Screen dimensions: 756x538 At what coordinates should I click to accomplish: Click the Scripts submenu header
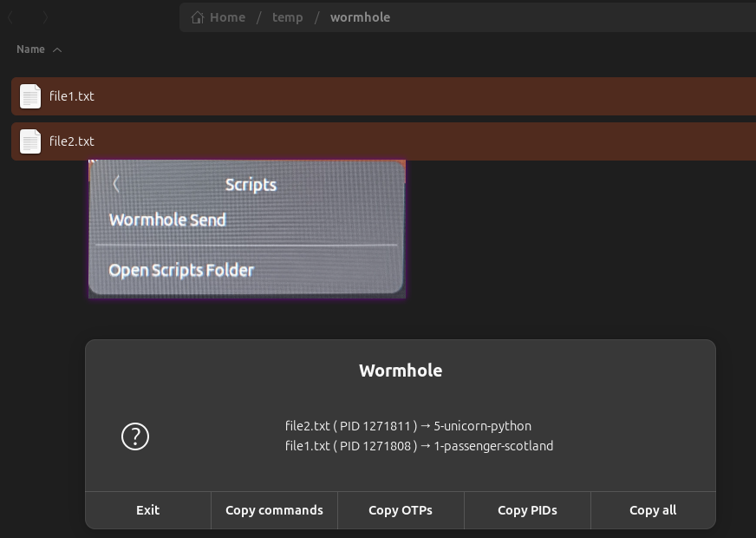tap(251, 184)
